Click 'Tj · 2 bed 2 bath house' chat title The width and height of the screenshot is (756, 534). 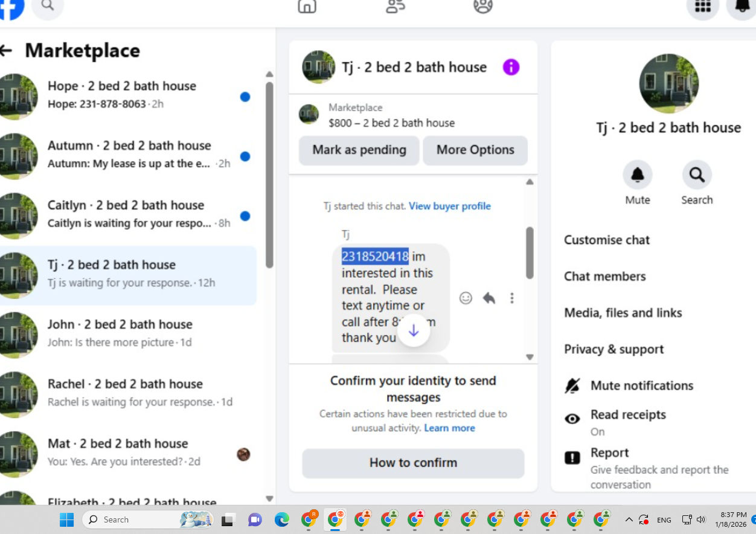pos(414,67)
